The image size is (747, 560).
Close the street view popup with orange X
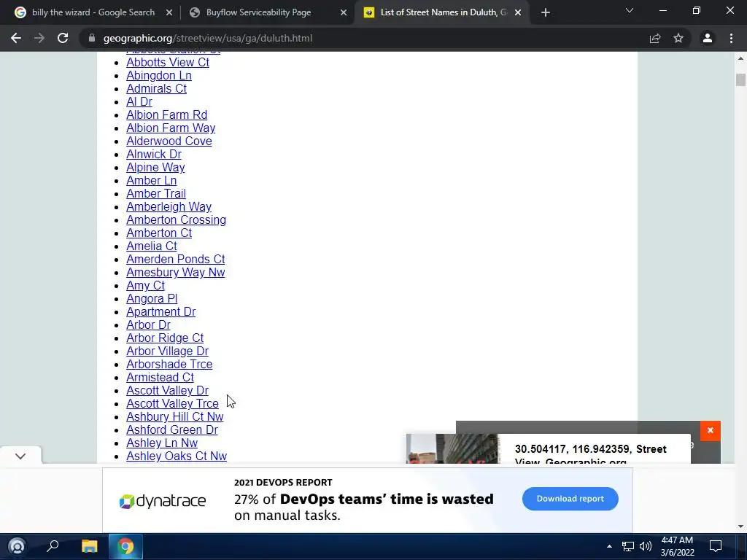(x=711, y=430)
